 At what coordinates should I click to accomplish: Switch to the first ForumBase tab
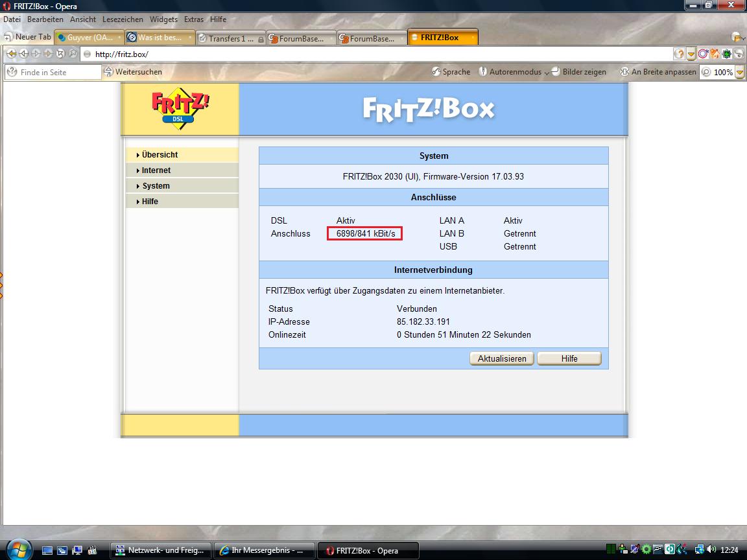coord(301,39)
